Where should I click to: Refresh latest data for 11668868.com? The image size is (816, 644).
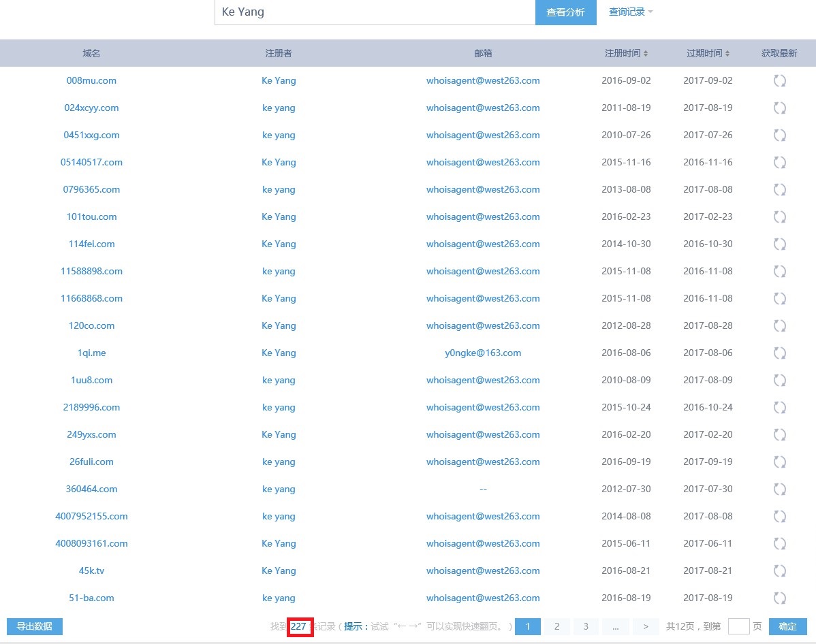coord(779,299)
